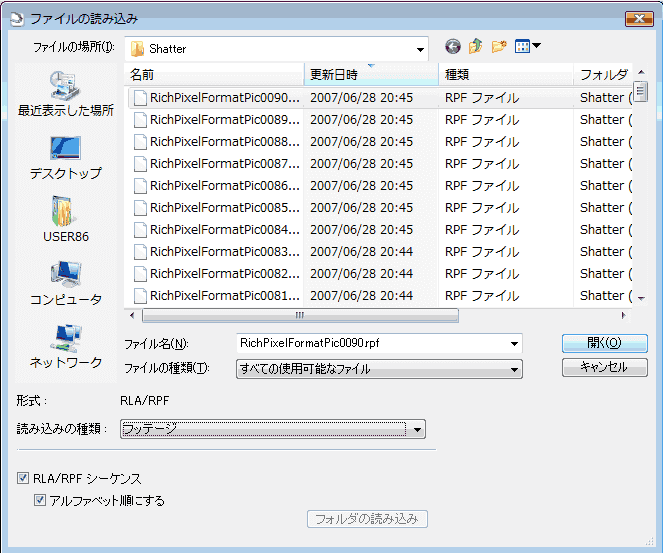The height and width of the screenshot is (553, 663).
Task: Open デスクトップ in places bar
Action: click(x=66, y=158)
